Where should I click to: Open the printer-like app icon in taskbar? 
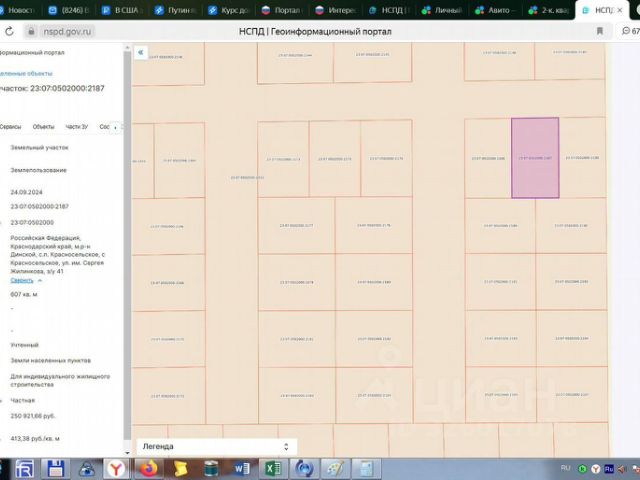[x=86, y=469]
